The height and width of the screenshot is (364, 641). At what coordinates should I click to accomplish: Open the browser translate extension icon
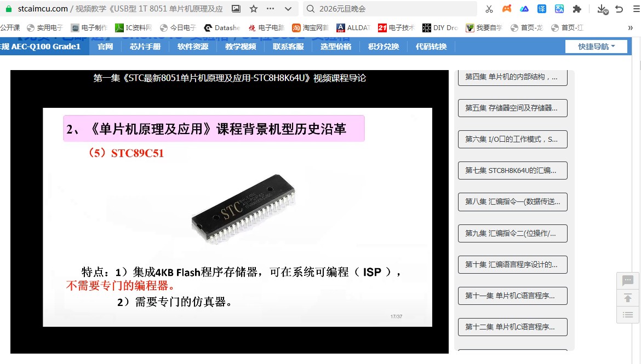(x=541, y=8)
